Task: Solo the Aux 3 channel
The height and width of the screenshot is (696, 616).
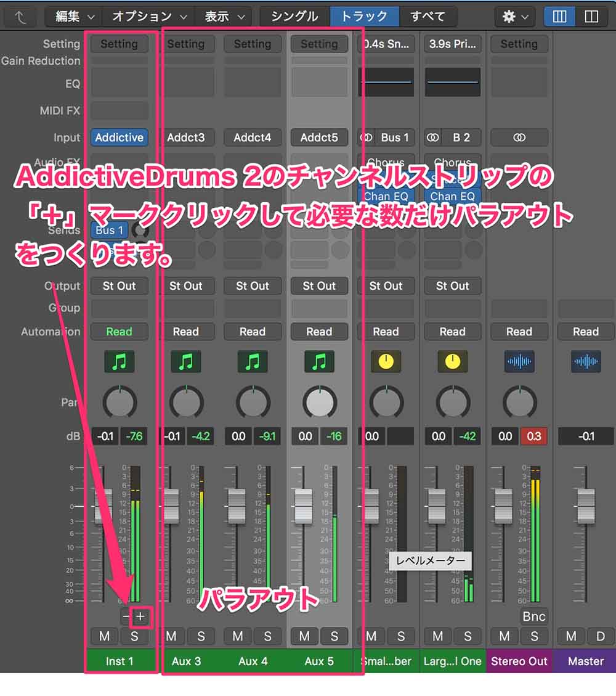Action: tap(201, 637)
